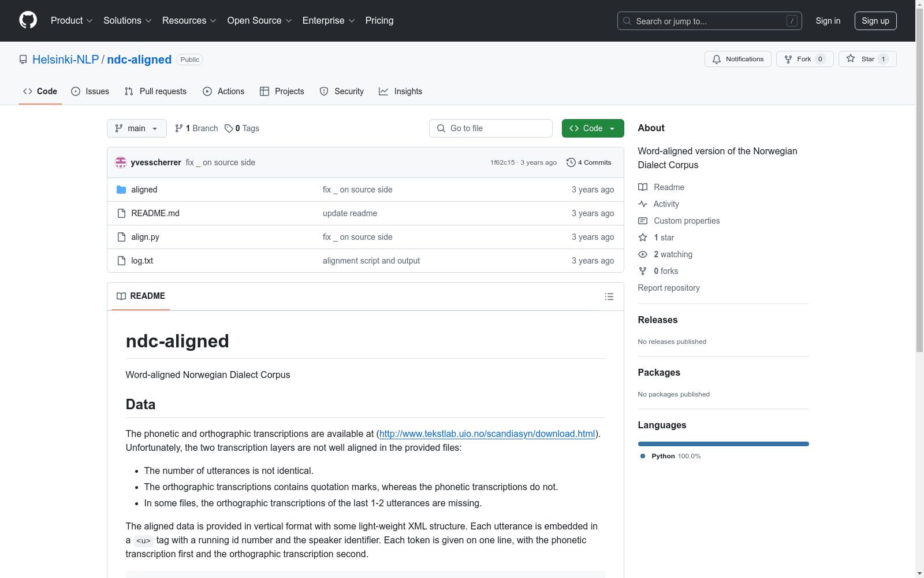Viewport: 924px width, 578px height.
Task: Expand the Open Source menu
Action: pyautogui.click(x=260, y=21)
